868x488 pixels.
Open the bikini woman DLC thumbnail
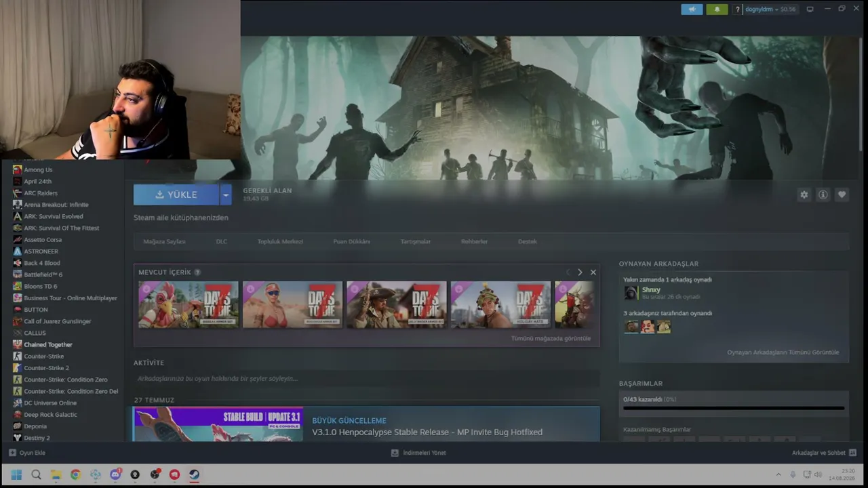tap(292, 305)
